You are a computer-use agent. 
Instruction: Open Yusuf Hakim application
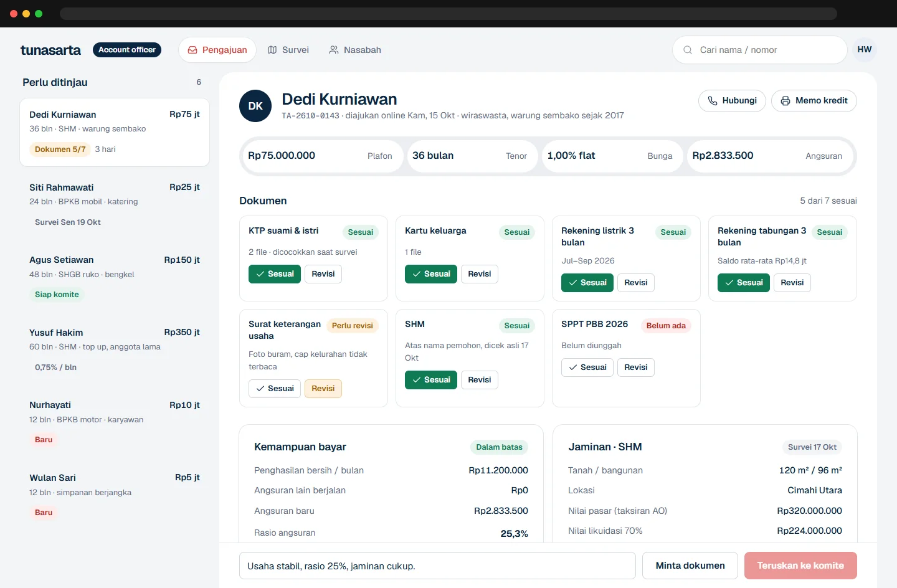[115, 350]
